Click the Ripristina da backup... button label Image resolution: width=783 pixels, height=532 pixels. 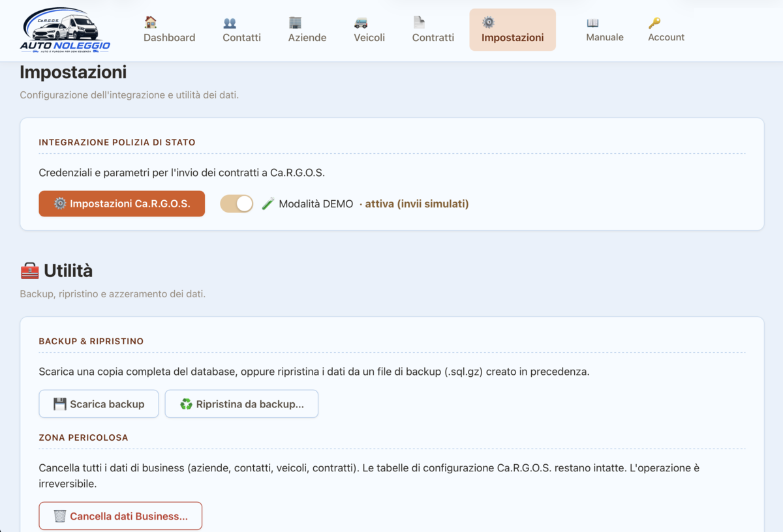coord(250,404)
